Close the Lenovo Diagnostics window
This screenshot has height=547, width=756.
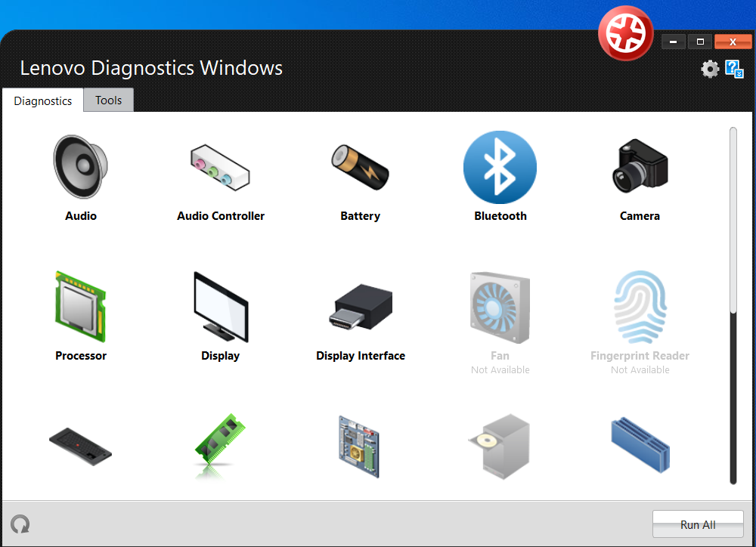tap(733, 42)
